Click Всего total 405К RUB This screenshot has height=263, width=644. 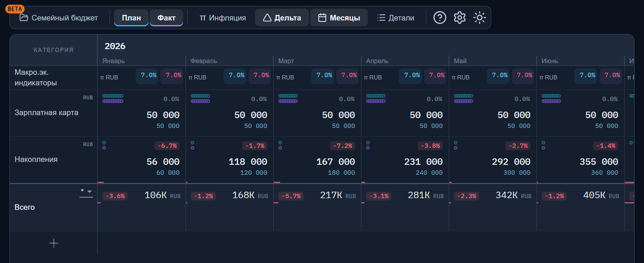click(601, 195)
